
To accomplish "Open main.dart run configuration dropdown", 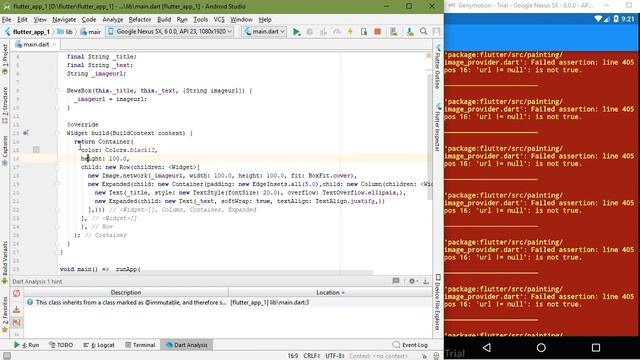I will tap(264, 31).
